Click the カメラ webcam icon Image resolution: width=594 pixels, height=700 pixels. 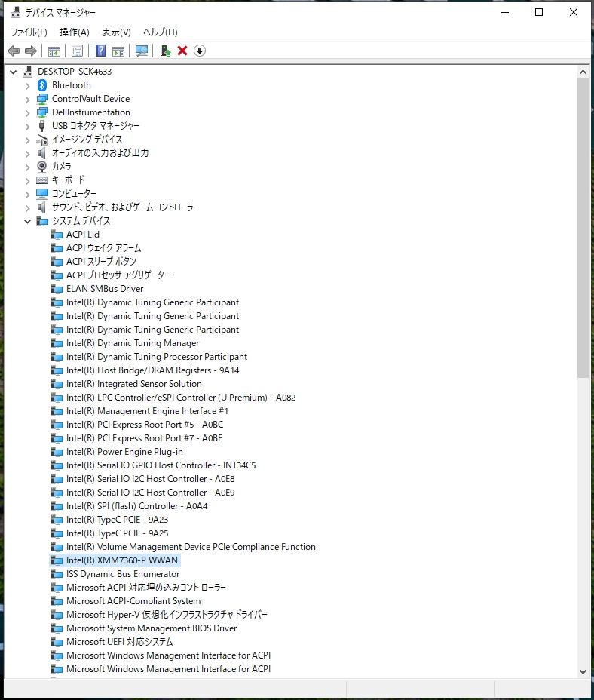pyautogui.click(x=42, y=167)
